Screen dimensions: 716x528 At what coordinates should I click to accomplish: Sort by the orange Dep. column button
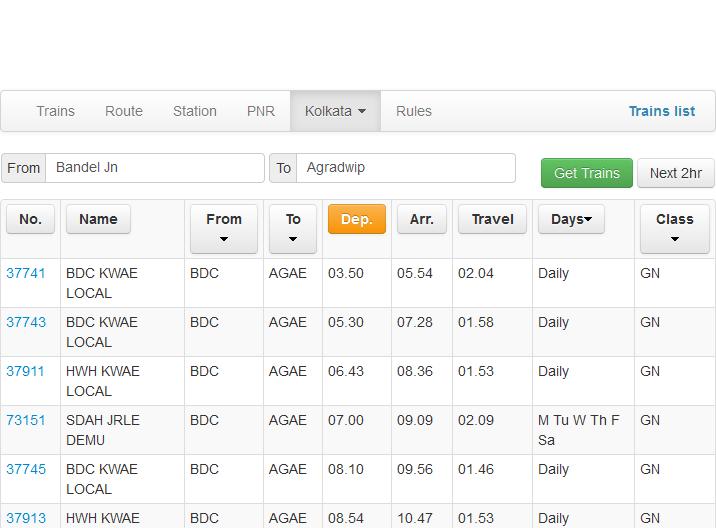click(x=357, y=219)
